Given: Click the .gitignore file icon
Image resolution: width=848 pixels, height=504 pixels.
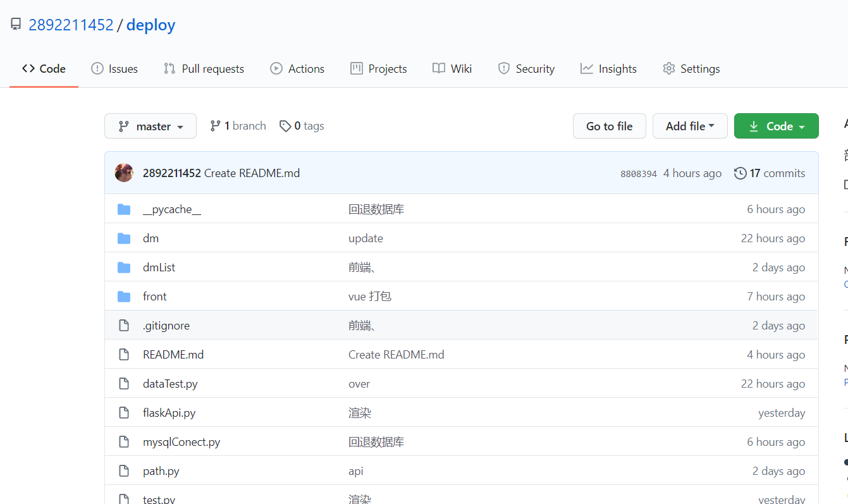Looking at the screenshot, I should pos(124,326).
